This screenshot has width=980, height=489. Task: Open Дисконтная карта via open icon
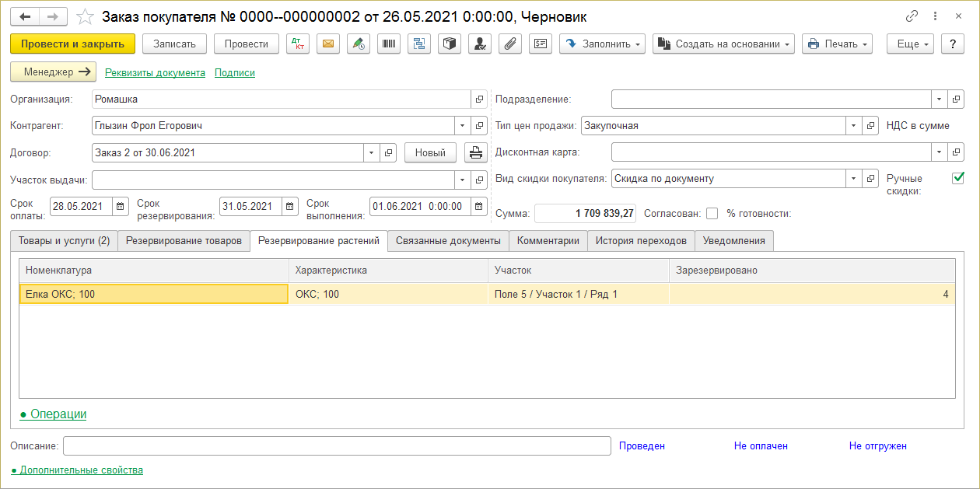coord(957,152)
